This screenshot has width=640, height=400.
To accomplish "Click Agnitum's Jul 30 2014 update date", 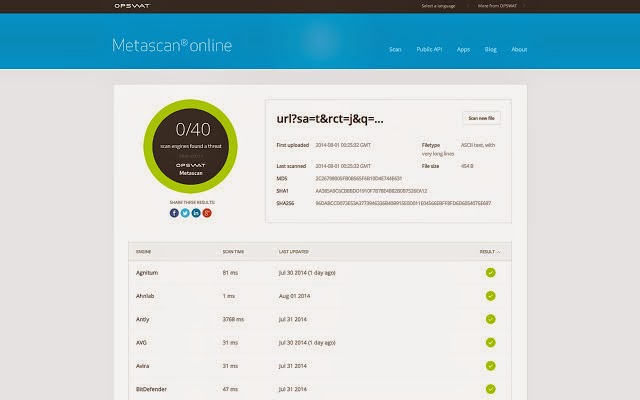I will pyautogui.click(x=307, y=273).
